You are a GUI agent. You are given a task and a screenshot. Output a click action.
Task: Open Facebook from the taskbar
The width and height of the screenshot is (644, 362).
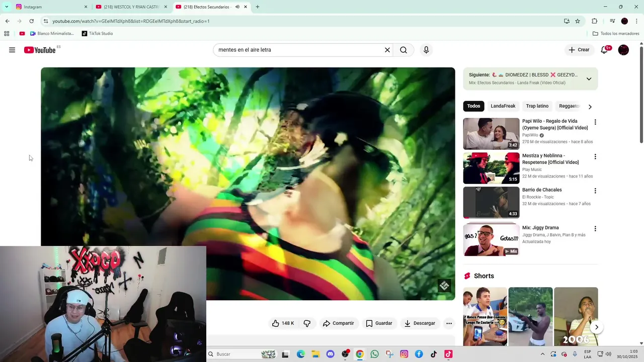click(x=419, y=354)
